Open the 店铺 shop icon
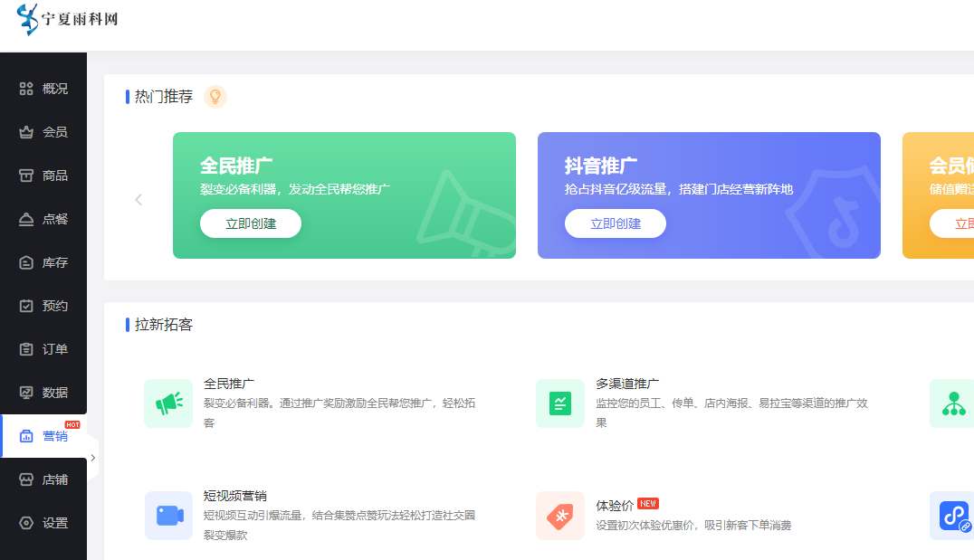Screen dimensions: 974x560 tap(26, 479)
